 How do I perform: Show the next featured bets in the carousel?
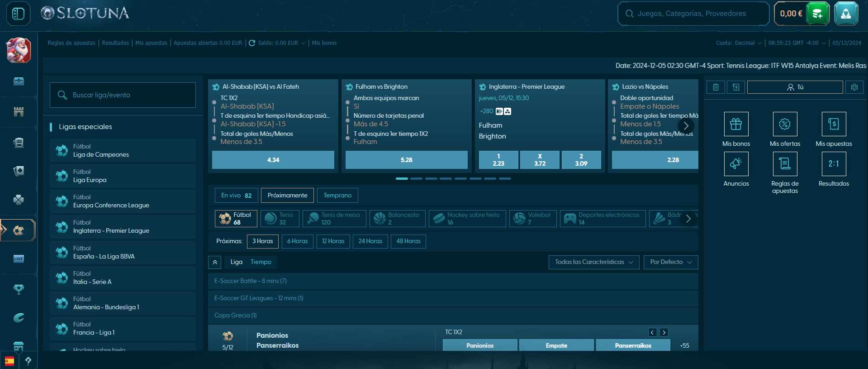tap(686, 126)
